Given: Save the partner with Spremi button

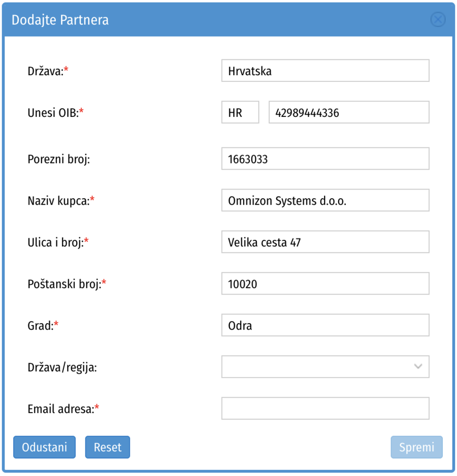Looking at the screenshot, I should [x=416, y=447].
